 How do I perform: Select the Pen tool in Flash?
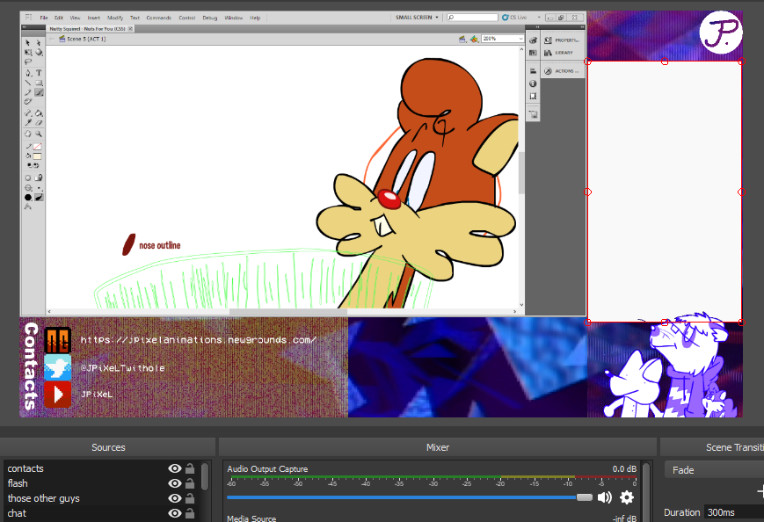[28, 73]
